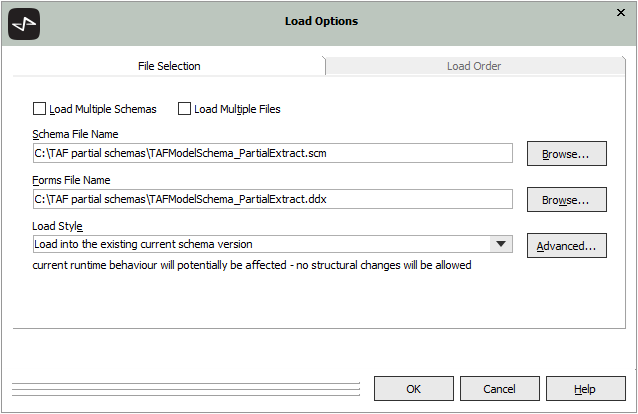Screen dimensions: 638x414
Task: Click the Schema File Name label
Action: pos(76,134)
